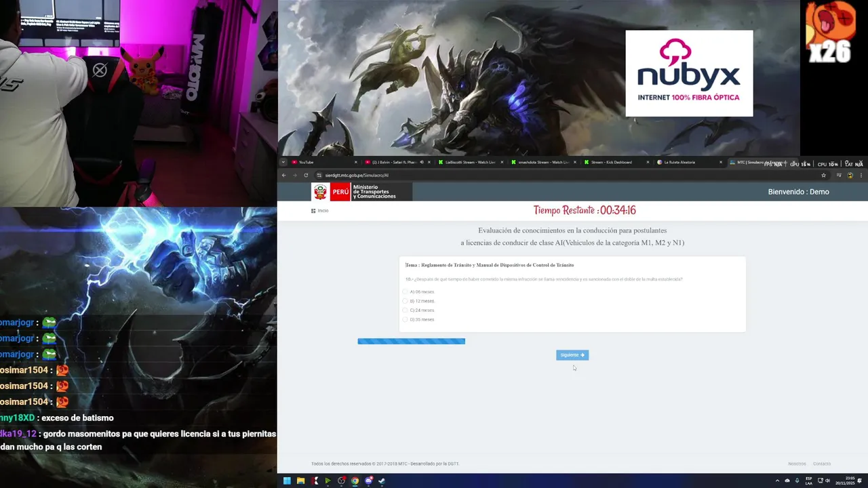Go forward in browser history

point(294,175)
